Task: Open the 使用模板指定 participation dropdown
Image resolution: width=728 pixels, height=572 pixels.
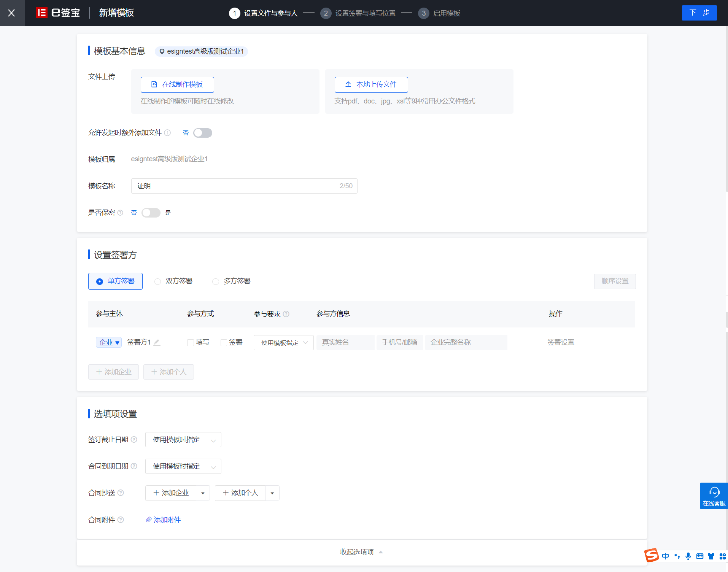Action: coord(284,343)
